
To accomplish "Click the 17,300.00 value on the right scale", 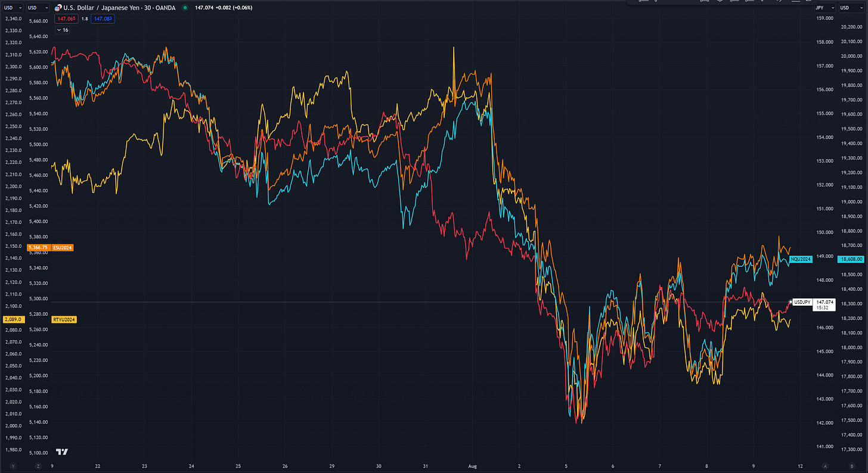I will (851, 449).
